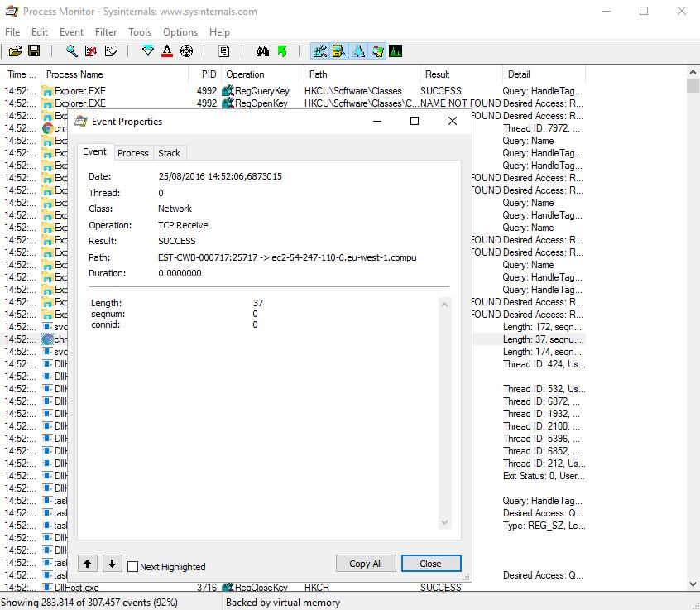This screenshot has width=700, height=610.
Task: Click the Open file toolbar icon
Action: [x=15, y=51]
